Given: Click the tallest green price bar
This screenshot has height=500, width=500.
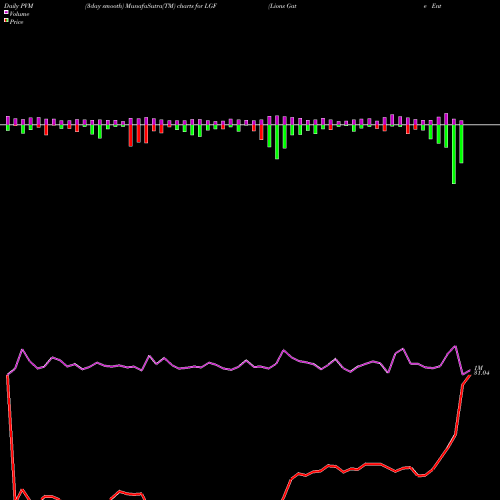Looking at the screenshot, I should click(454, 154).
